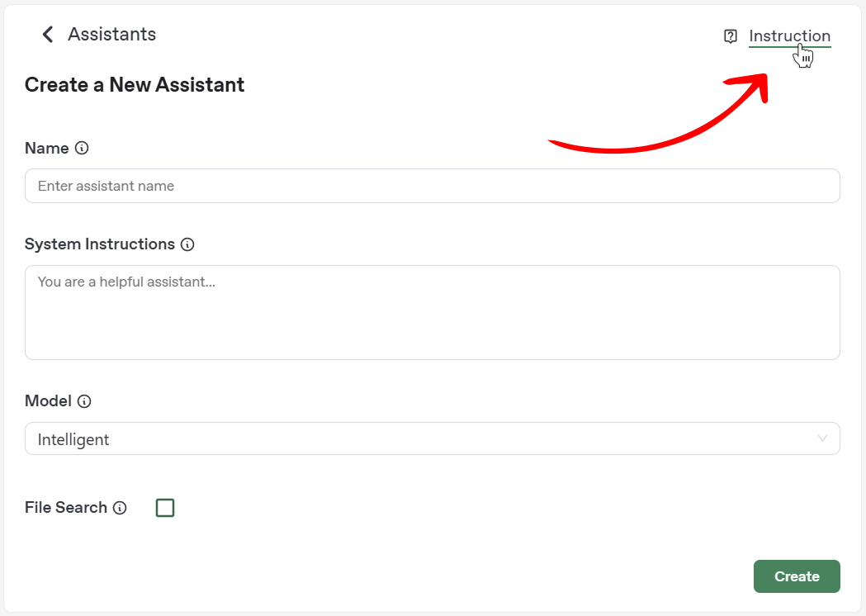Click the System Instructions info icon
Screen dimensions: 866x616
tap(187, 244)
